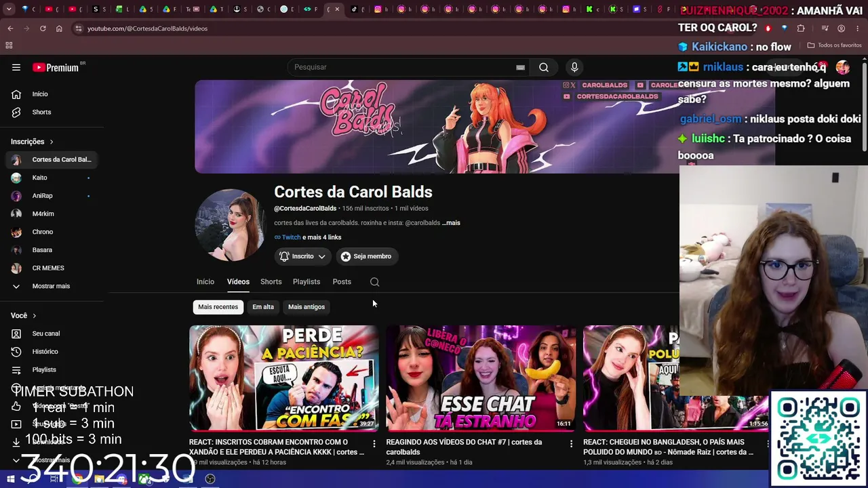The image size is (868, 488).
Task: Search within the channel videos
Action: pyautogui.click(x=374, y=282)
